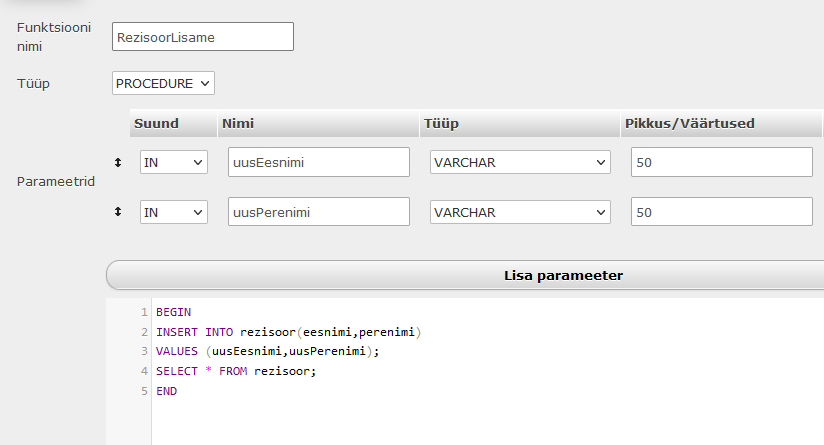Click the reorder handle icon for uusPerenimi row
Image resolution: width=824 pixels, height=445 pixels.
click(x=118, y=212)
